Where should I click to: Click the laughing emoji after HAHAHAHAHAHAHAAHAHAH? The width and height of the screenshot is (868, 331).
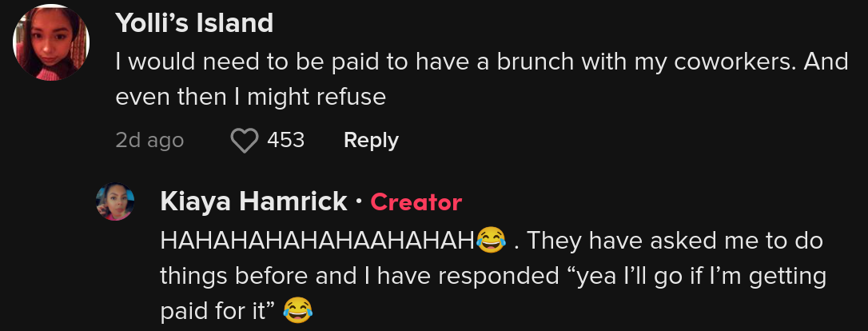tap(491, 241)
